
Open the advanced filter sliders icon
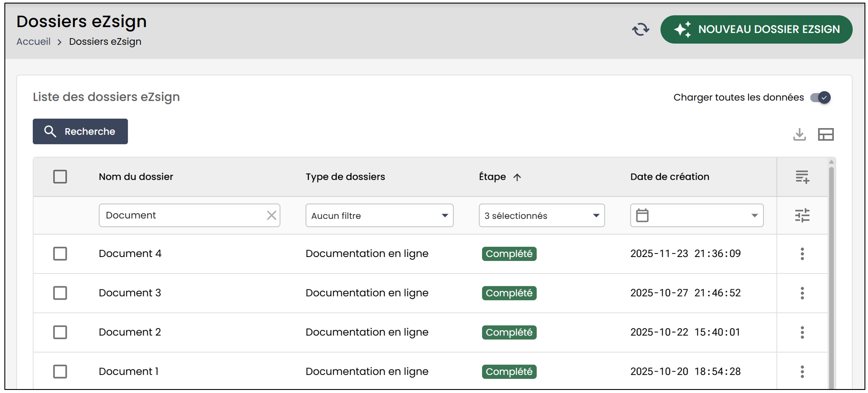tap(802, 215)
